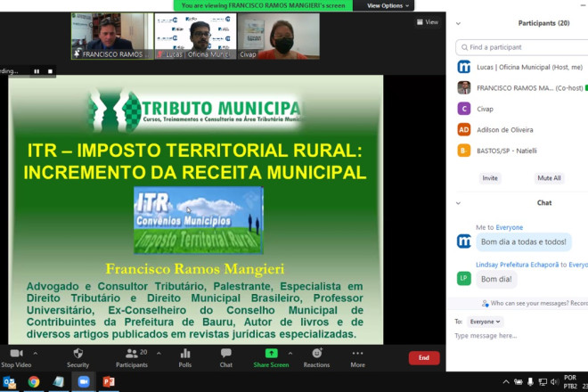Open the To: Everyone recipient dropdown

485,322
